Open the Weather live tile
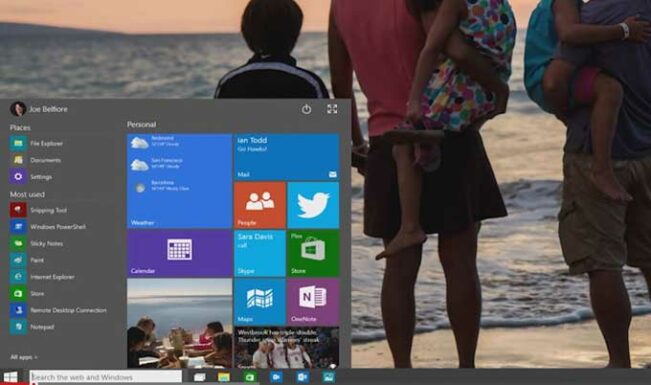651x385 pixels. click(x=179, y=181)
